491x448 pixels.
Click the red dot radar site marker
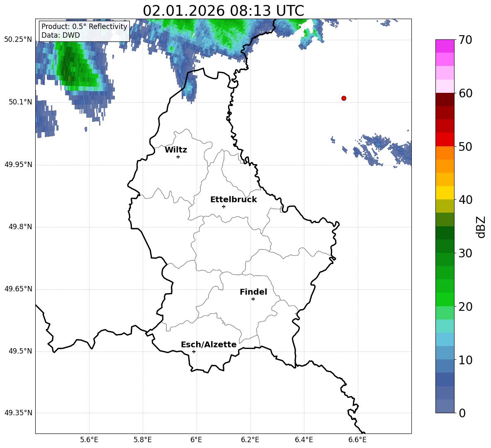click(344, 98)
